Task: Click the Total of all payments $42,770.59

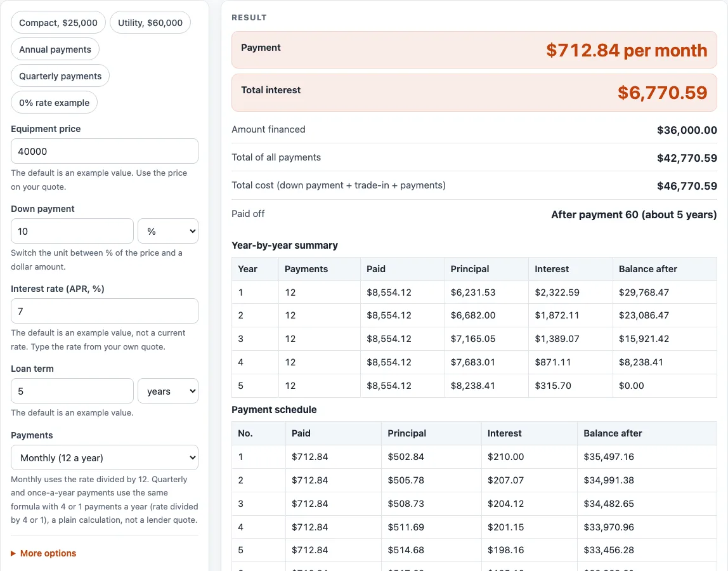Action: (687, 158)
